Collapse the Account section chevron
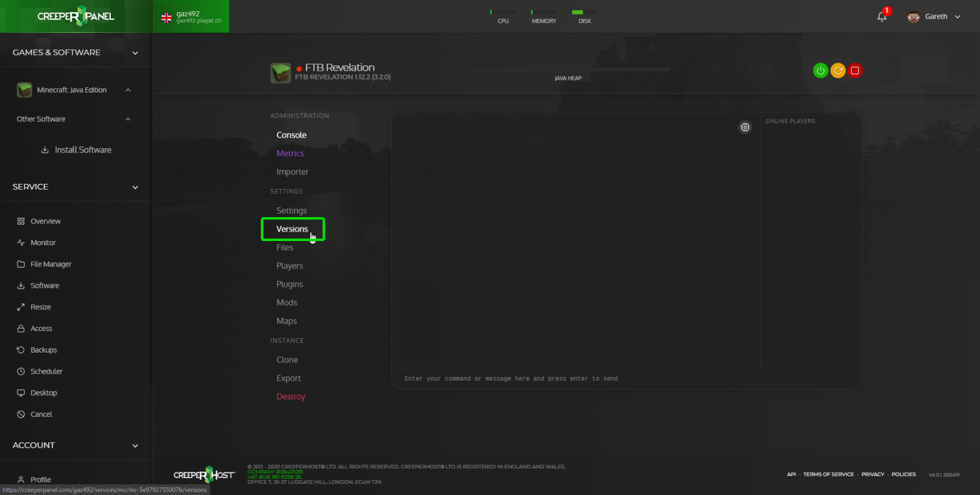Viewport: 980px width, 495px height. pyautogui.click(x=135, y=446)
